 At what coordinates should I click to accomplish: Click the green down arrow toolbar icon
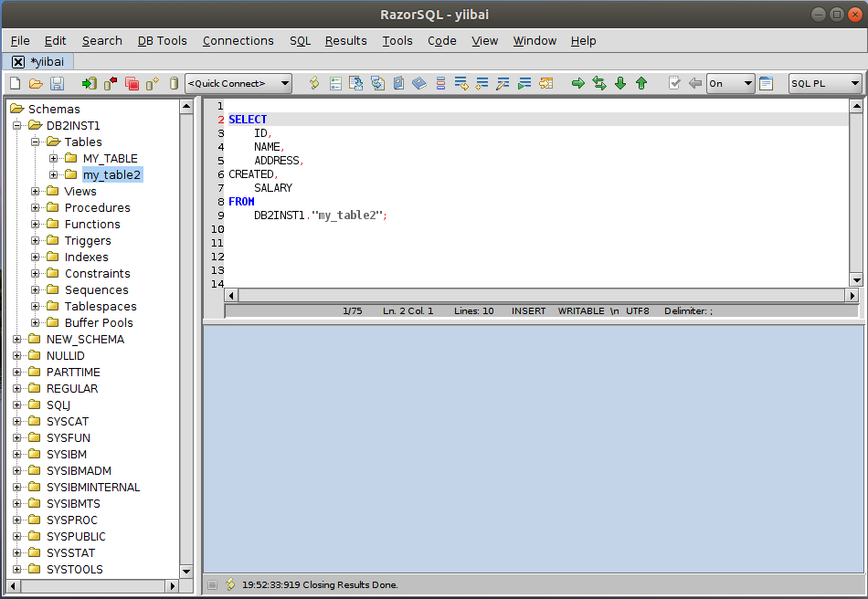[x=620, y=83]
